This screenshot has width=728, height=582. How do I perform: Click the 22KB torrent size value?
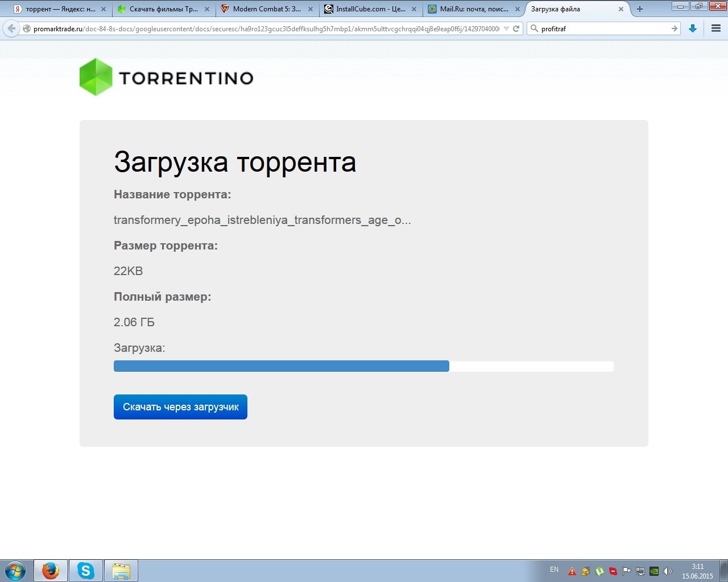(x=128, y=271)
